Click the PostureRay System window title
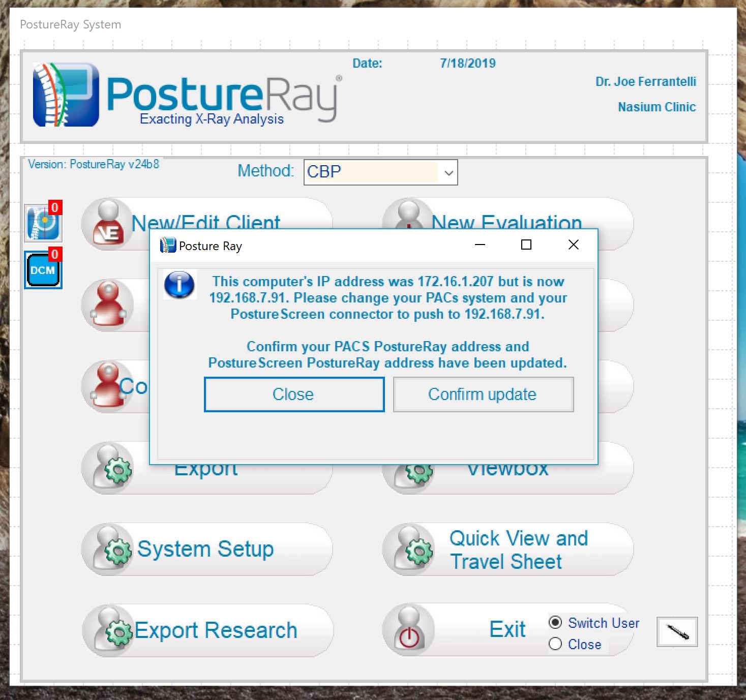 [71, 24]
